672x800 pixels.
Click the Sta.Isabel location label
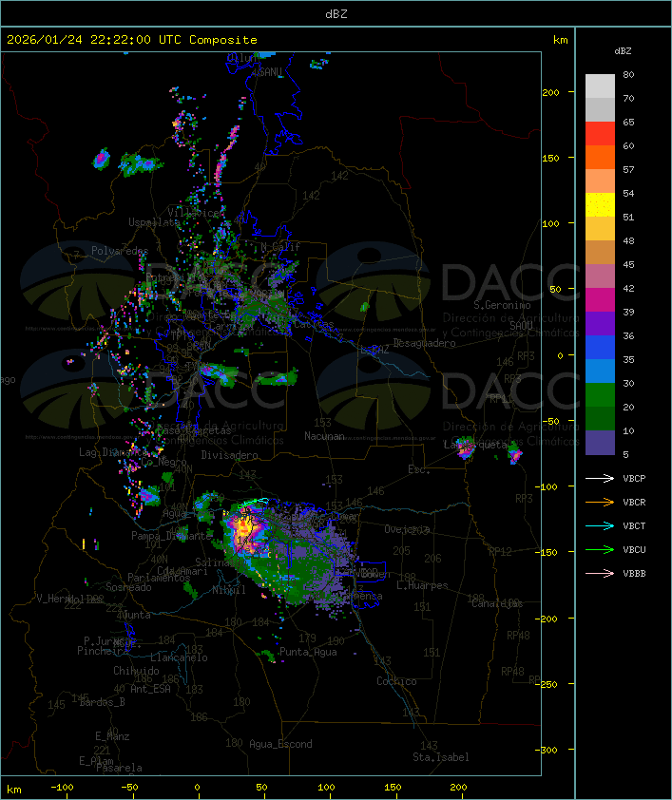440,757
